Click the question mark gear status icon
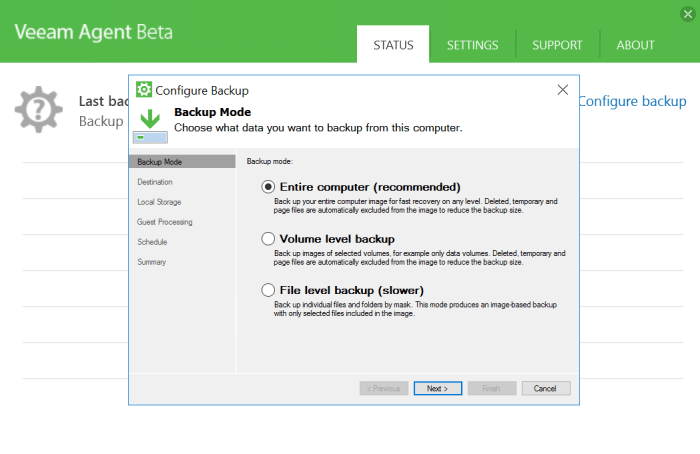This screenshot has width=700, height=454. point(39,109)
